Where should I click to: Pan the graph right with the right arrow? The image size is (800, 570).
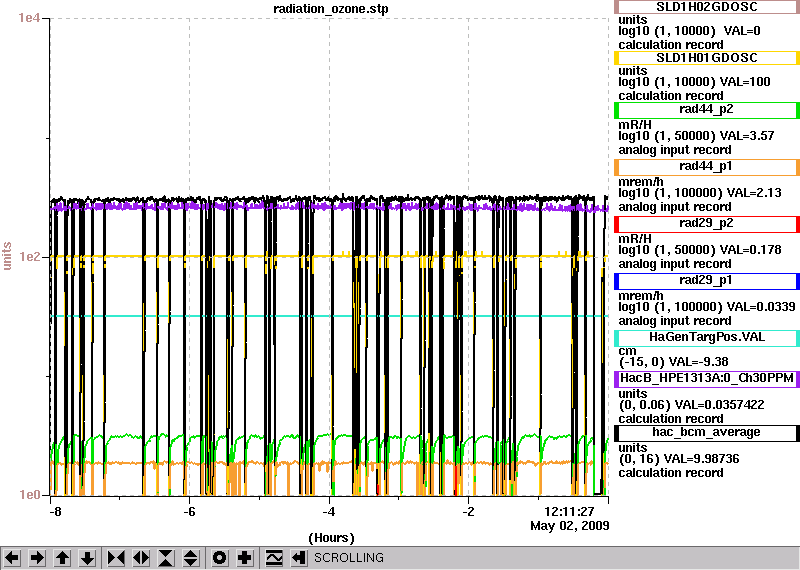[x=37, y=558]
